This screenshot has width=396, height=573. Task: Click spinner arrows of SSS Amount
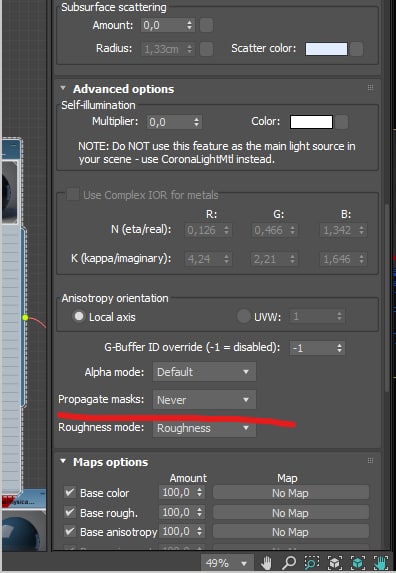point(189,25)
